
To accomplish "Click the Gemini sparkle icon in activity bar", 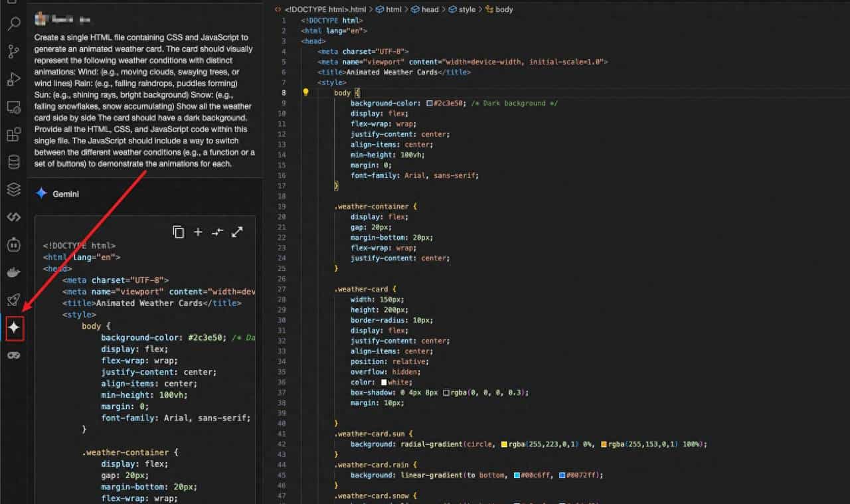I will click(14, 328).
